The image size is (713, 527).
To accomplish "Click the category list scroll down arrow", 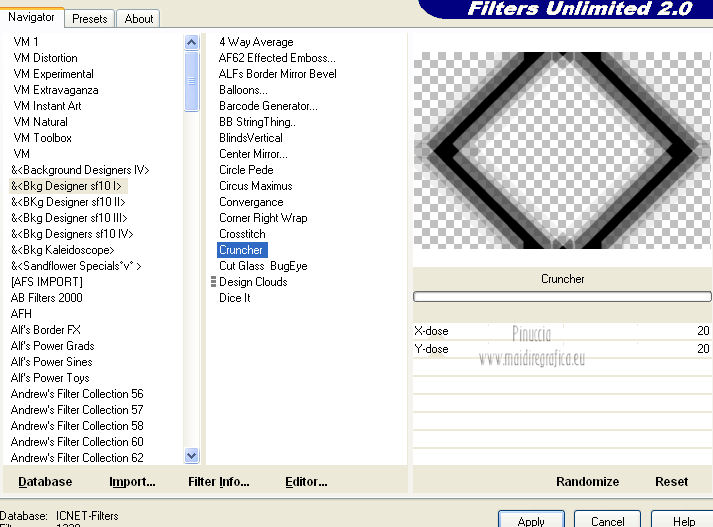I will tap(191, 455).
